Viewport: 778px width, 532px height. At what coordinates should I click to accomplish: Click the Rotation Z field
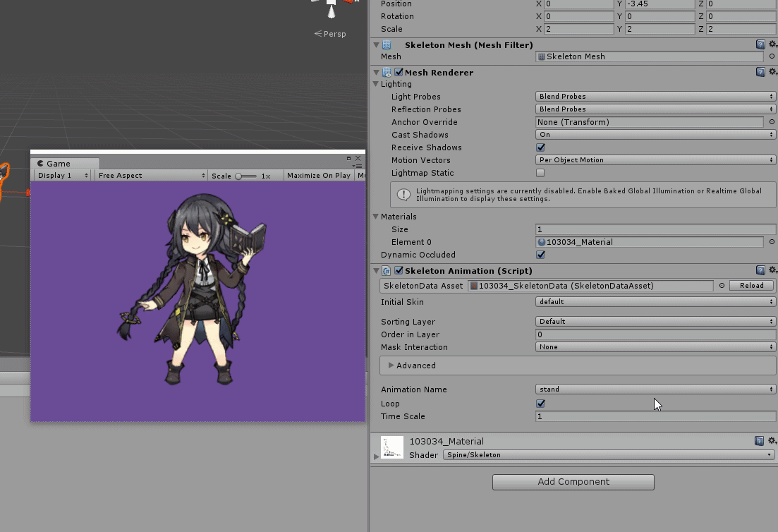[742, 16]
